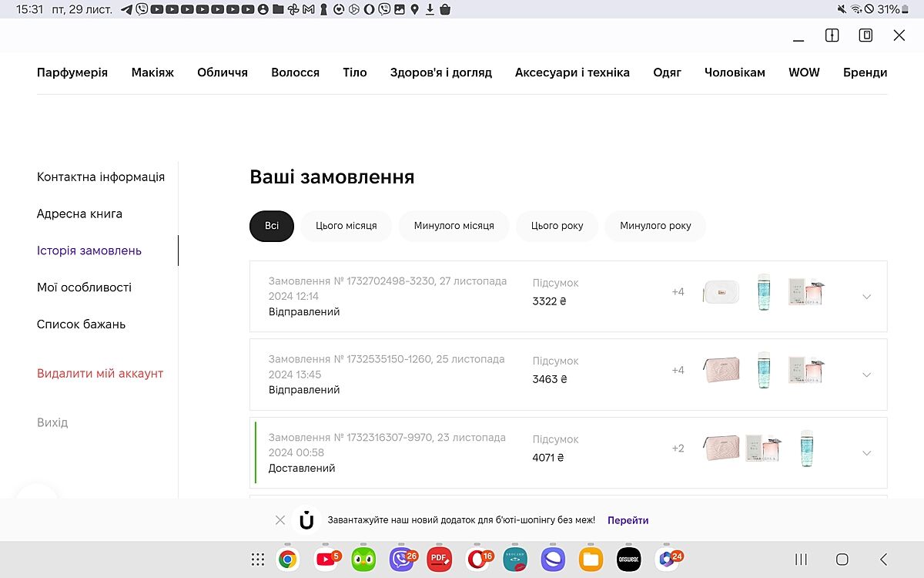Screen dimensions: 924x578
Task: Click the split-screen window icon
Action: click(832, 35)
